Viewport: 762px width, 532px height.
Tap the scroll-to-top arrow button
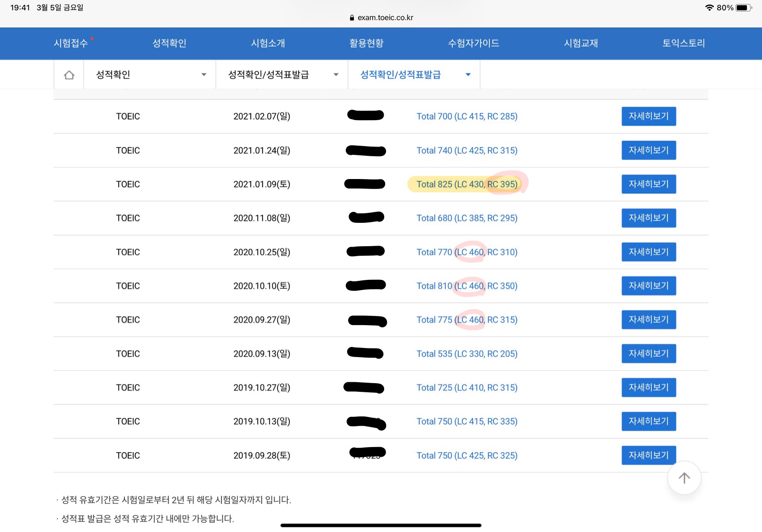[x=684, y=478]
